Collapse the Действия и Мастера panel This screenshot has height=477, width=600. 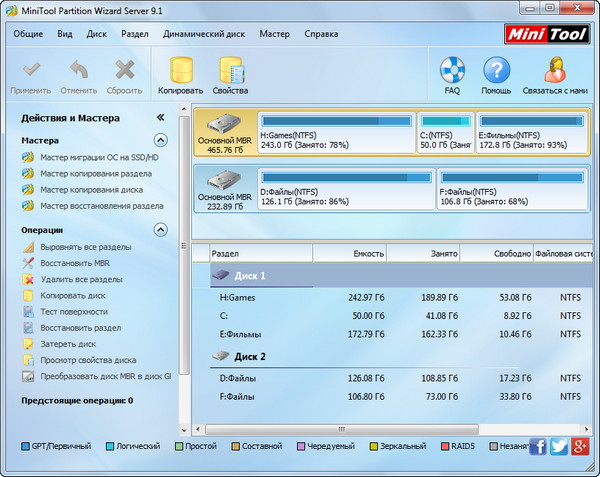160,117
